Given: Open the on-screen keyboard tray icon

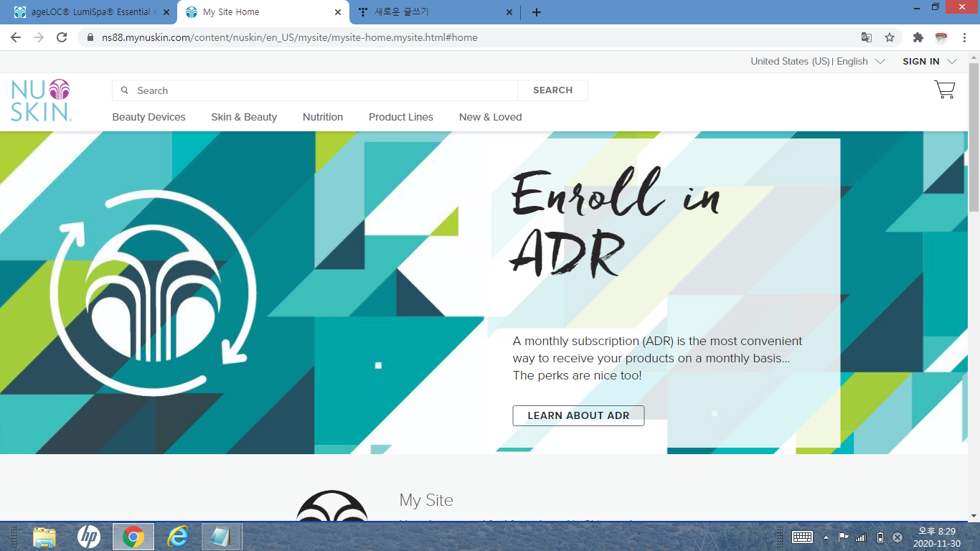Looking at the screenshot, I should tap(802, 537).
